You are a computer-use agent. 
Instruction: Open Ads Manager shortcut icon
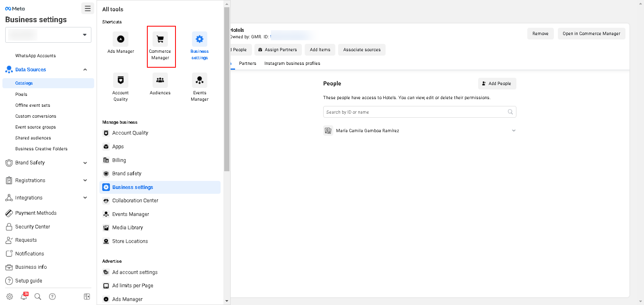[120, 39]
